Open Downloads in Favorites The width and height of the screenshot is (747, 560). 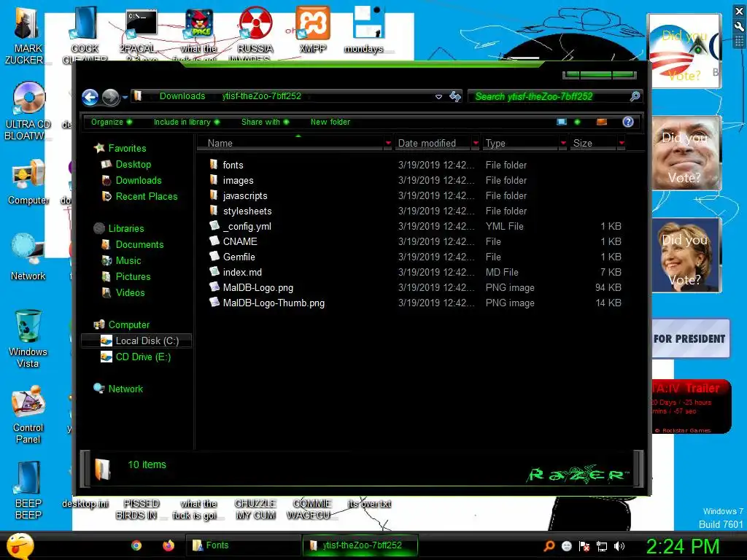tap(138, 181)
